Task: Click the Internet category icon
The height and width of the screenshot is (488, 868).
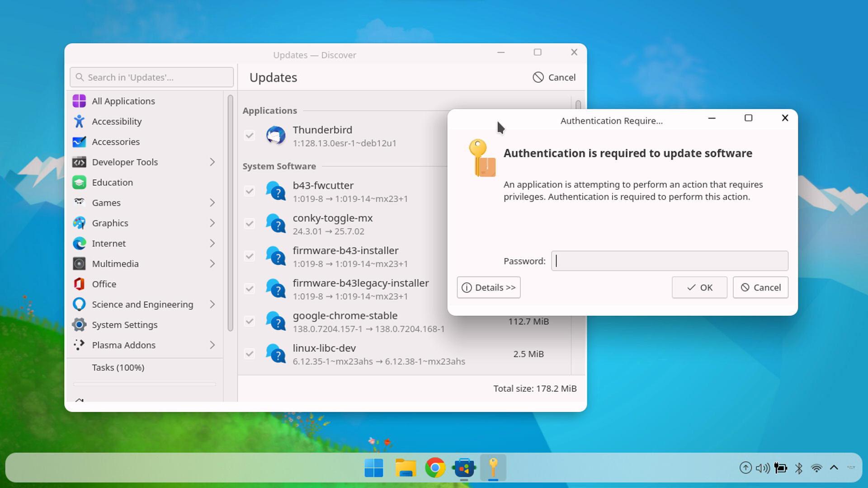Action: (x=79, y=243)
